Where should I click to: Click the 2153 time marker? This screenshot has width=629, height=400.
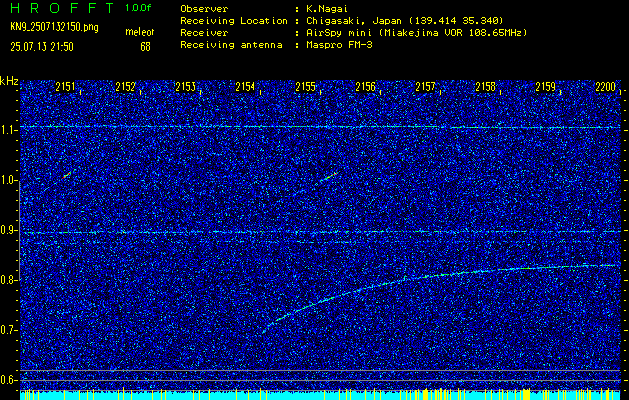(x=185, y=87)
